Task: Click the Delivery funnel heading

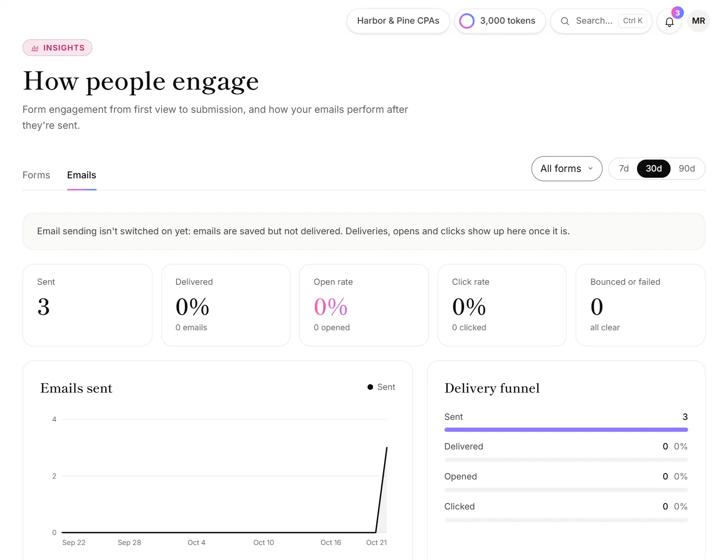Action: [492, 388]
